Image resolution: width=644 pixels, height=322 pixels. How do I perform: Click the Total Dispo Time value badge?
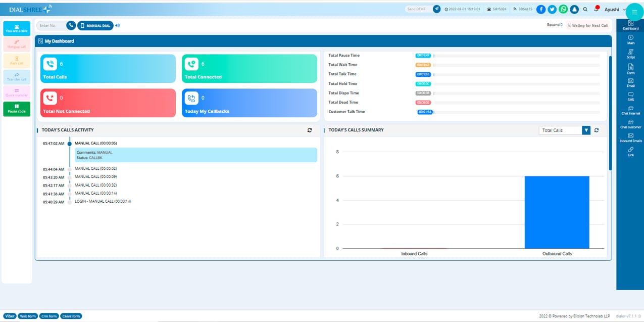pyautogui.click(x=423, y=93)
